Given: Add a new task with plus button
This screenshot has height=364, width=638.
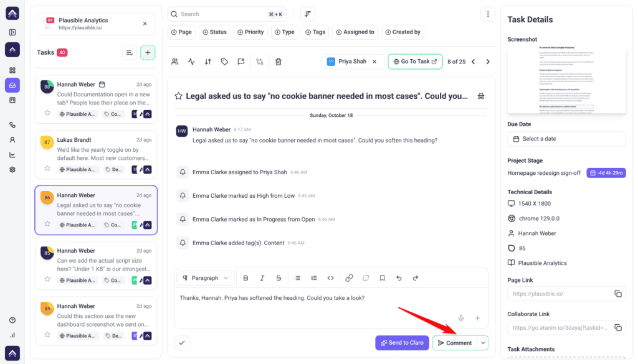Looking at the screenshot, I should (x=148, y=53).
